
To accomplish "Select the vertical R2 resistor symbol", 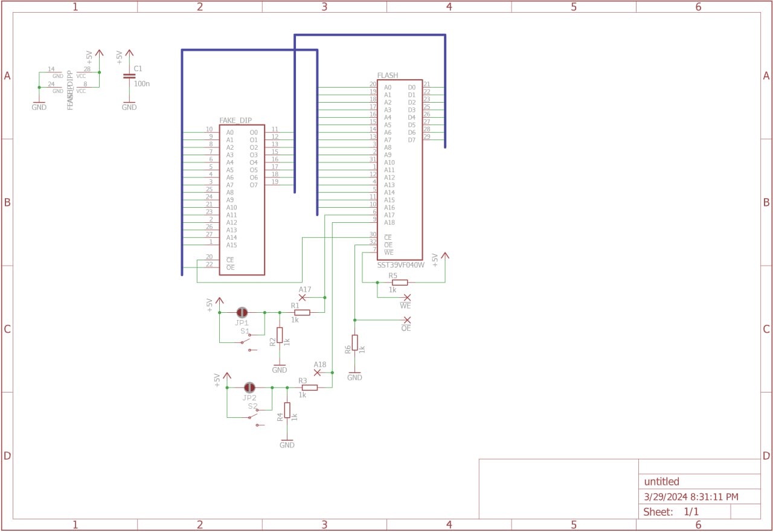I will [280, 335].
